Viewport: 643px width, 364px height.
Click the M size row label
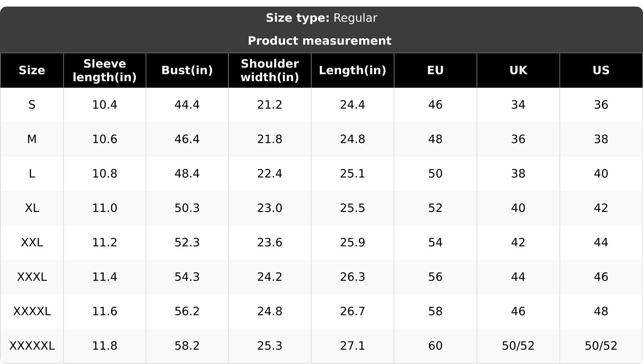[32, 139]
